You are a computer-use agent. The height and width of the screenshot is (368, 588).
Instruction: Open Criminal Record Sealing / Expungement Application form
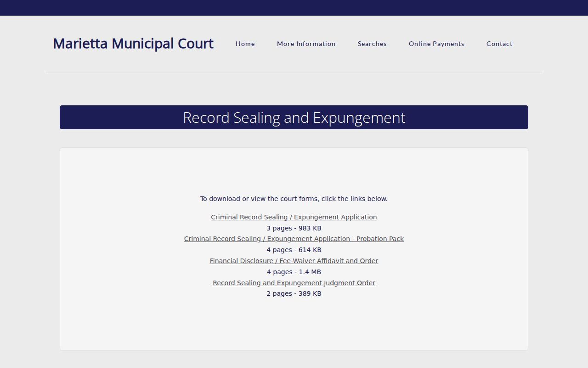click(294, 217)
